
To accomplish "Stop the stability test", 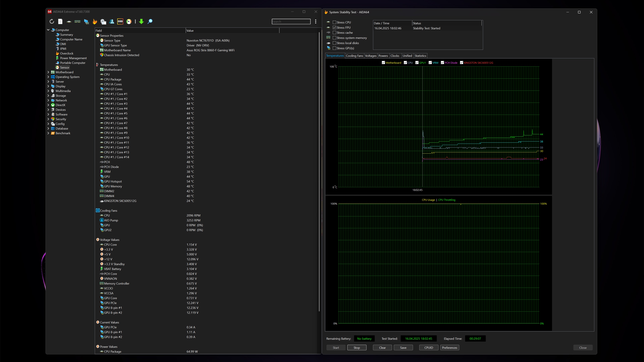I will [357, 348].
